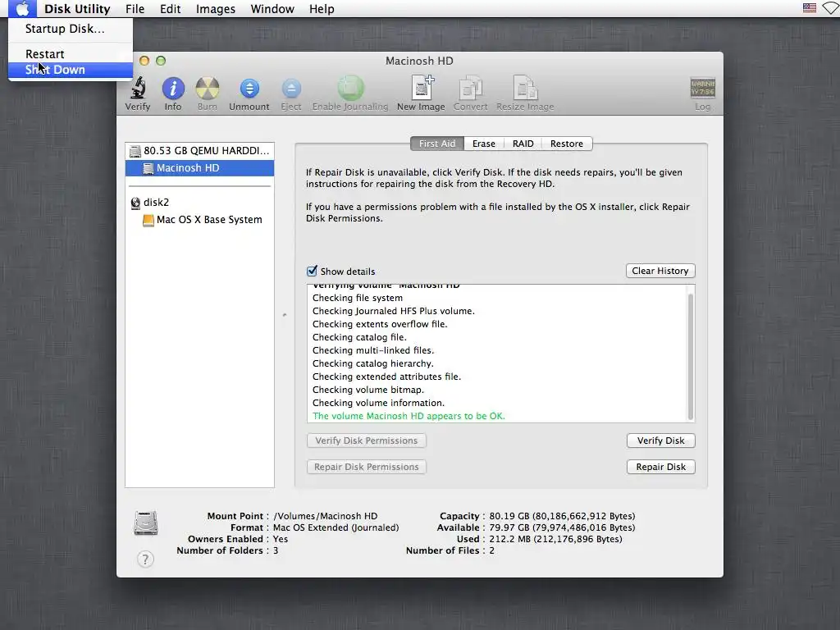The width and height of the screenshot is (840, 630).
Task: Open the Info toolbar icon
Action: 173,89
